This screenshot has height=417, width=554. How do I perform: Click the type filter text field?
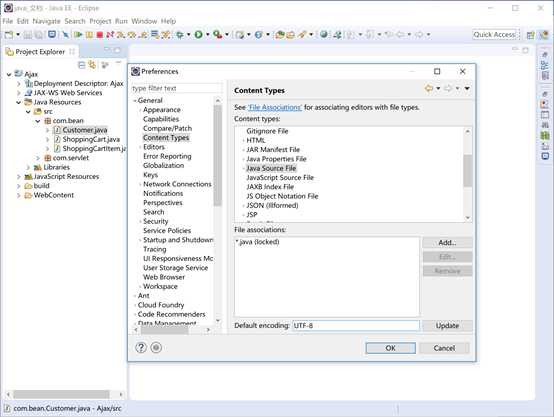[177, 88]
